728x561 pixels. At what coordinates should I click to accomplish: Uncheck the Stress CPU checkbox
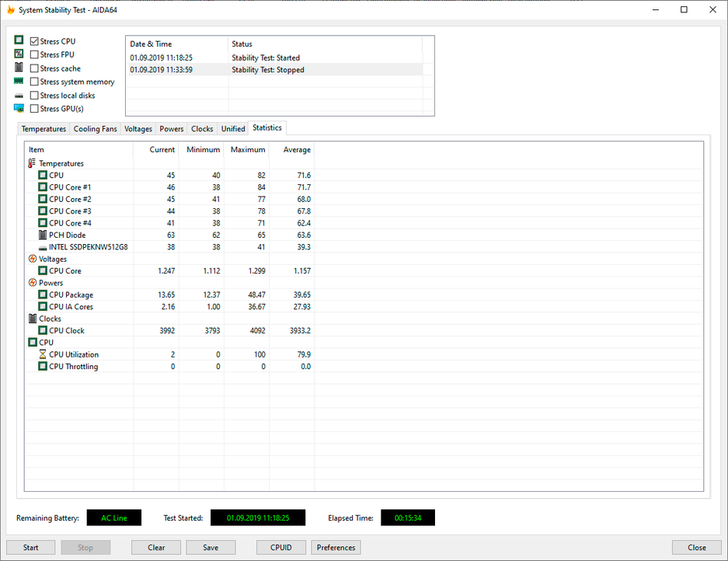click(x=34, y=41)
